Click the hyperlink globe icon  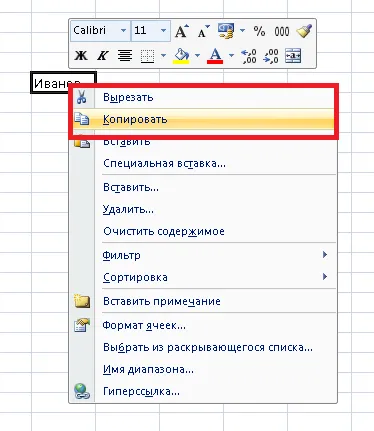coord(82,391)
